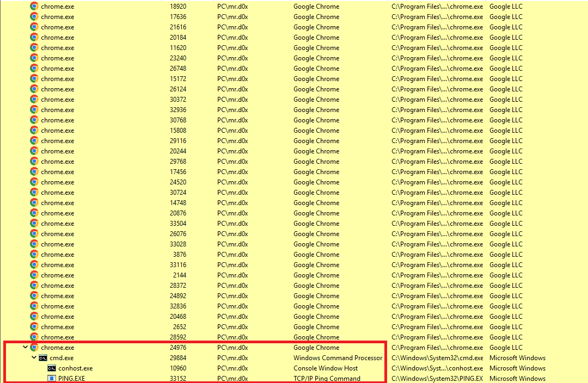588x383 pixels.
Task: Click path C:\Windows\System32\PING.EX
Action: pos(437,379)
